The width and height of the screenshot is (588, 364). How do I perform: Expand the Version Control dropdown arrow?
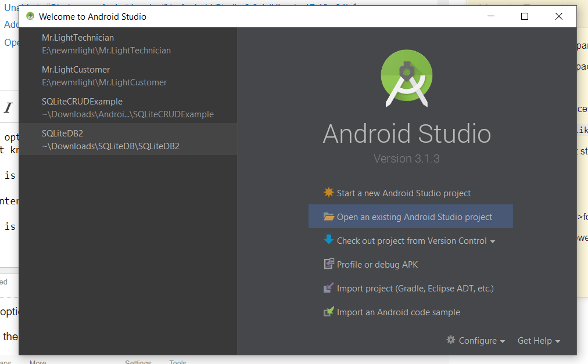tap(492, 242)
